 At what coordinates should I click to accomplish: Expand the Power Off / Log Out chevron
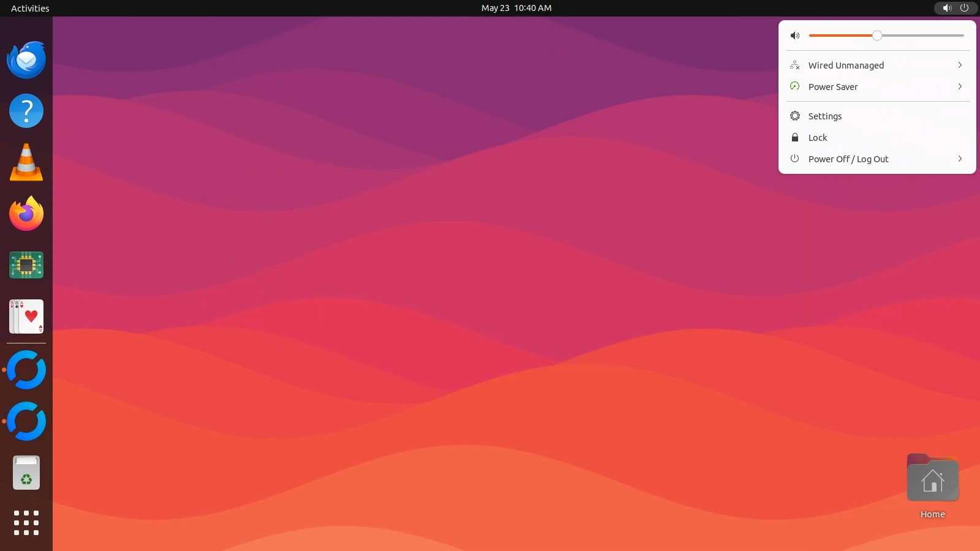click(x=960, y=159)
